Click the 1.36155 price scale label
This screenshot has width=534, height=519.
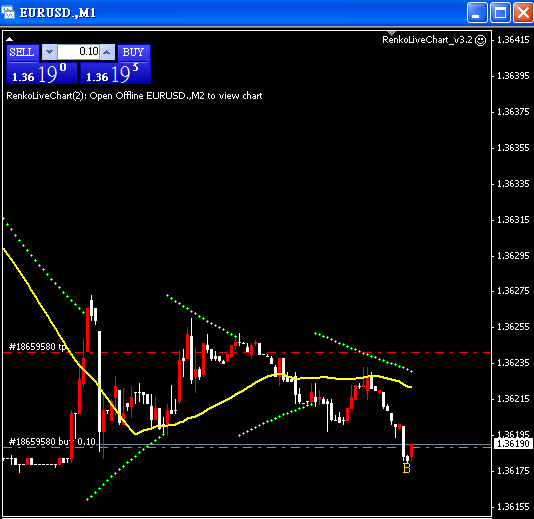[x=513, y=507]
